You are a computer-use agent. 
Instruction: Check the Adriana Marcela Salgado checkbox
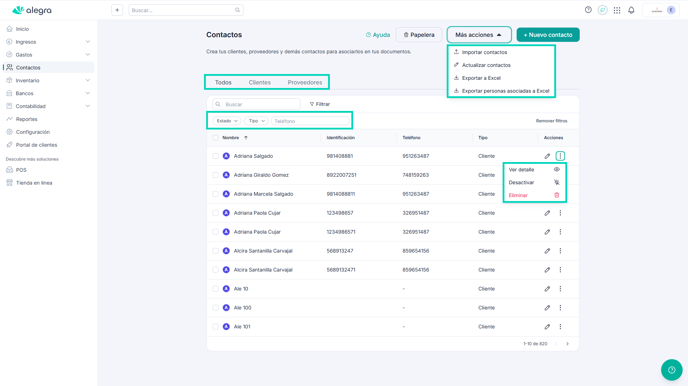click(x=215, y=194)
